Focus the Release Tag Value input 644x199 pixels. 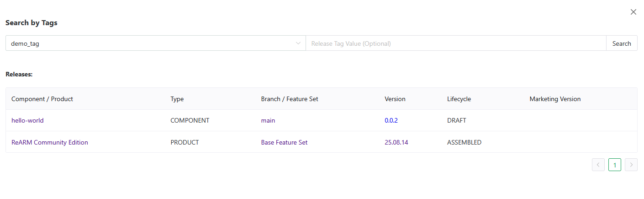[455, 43]
